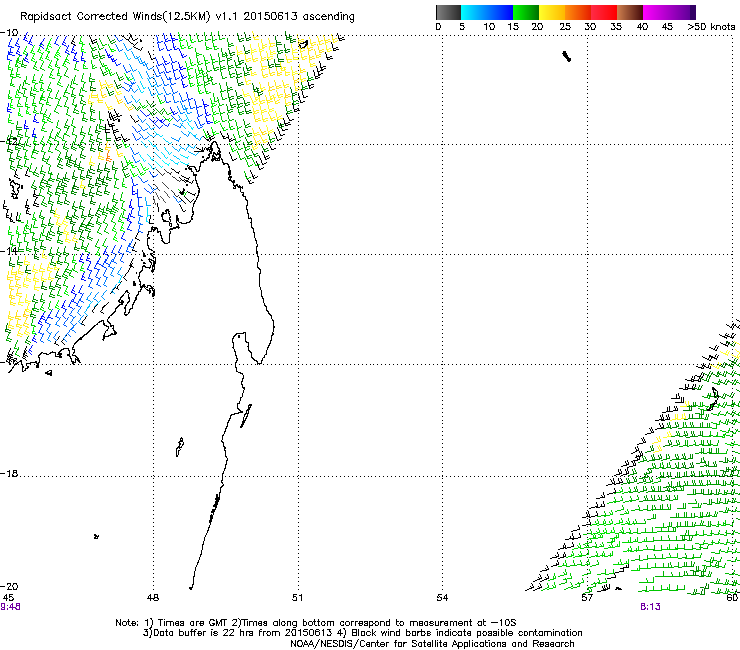Click the cyan-to-blue 5–15 knots legend swatch
Screen dimensions: 740x650
tap(487, 12)
